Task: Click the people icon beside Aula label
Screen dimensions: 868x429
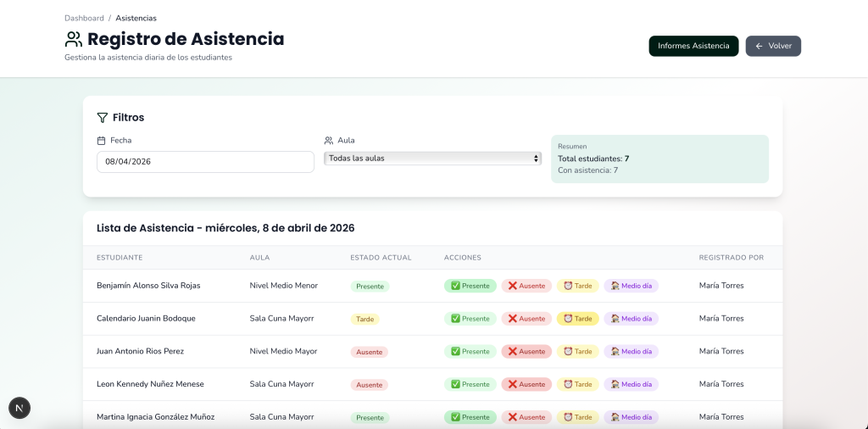Action: coord(329,141)
